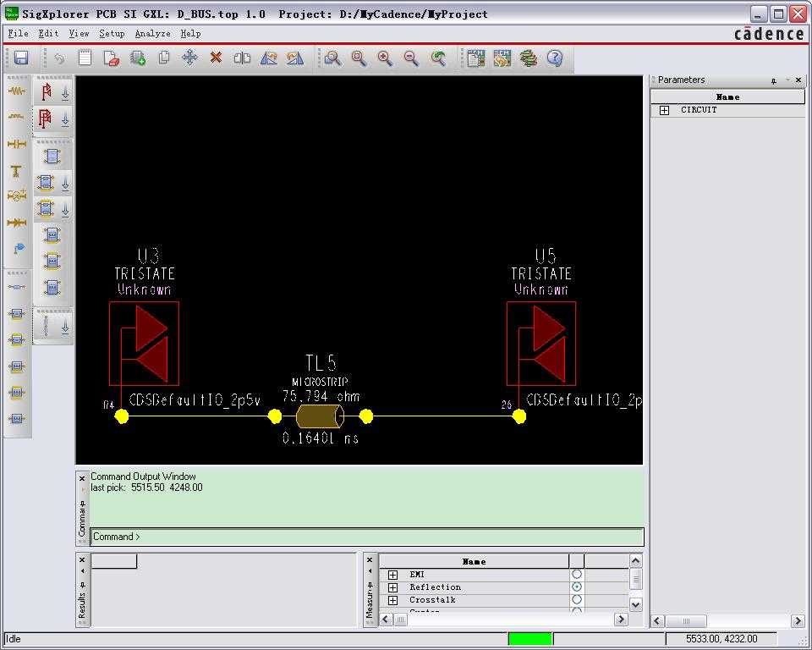Click the U5 TRISTATE buffer block
This screenshot has width=812, height=650.
tap(541, 343)
